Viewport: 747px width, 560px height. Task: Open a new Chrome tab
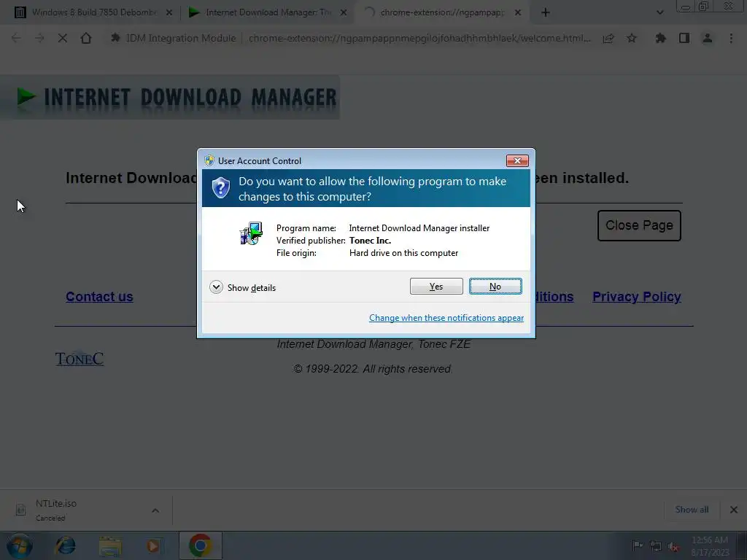546,13
